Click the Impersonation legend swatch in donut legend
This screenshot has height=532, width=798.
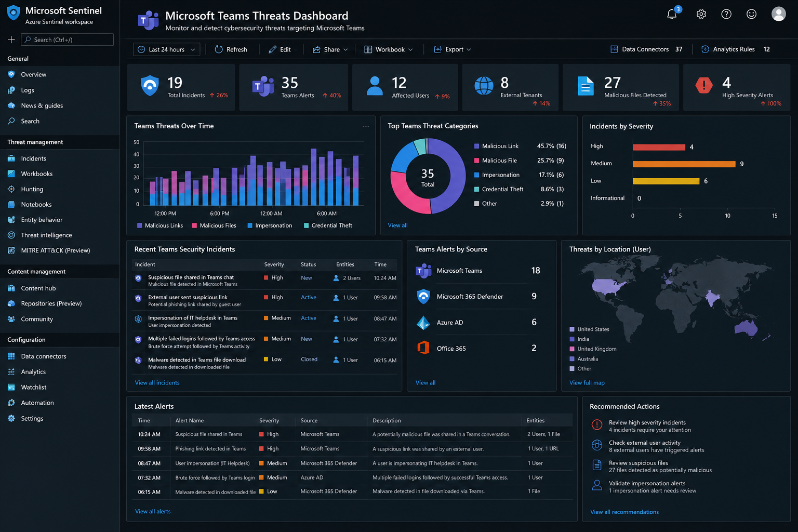click(476, 175)
